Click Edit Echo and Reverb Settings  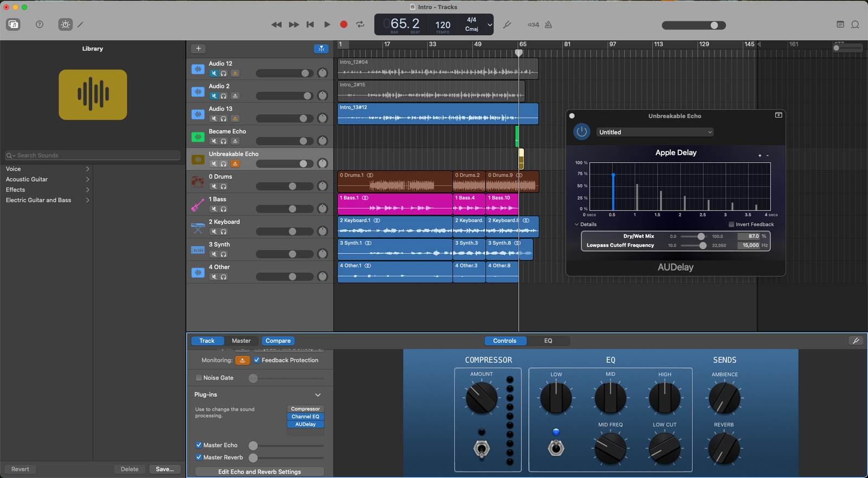259,472
